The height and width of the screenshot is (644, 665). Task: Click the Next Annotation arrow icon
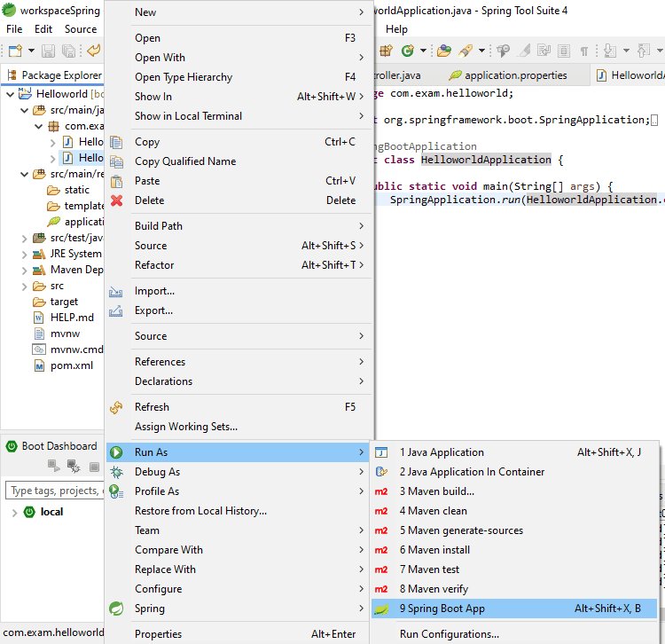point(610,51)
